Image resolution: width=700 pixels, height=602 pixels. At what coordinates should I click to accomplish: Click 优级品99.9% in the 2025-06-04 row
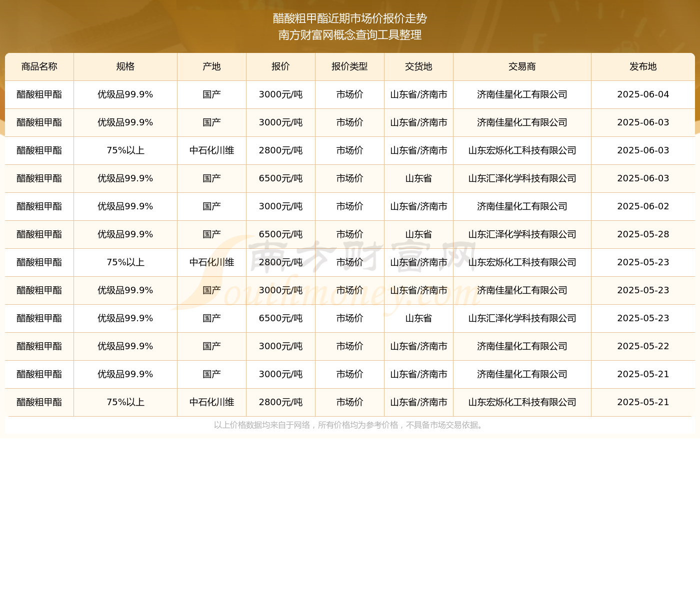(x=125, y=94)
